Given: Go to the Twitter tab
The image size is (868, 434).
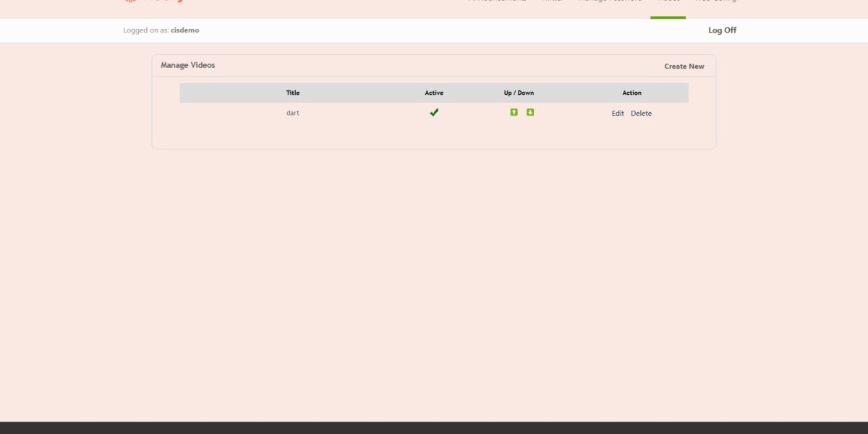Looking at the screenshot, I should click(553, 2).
